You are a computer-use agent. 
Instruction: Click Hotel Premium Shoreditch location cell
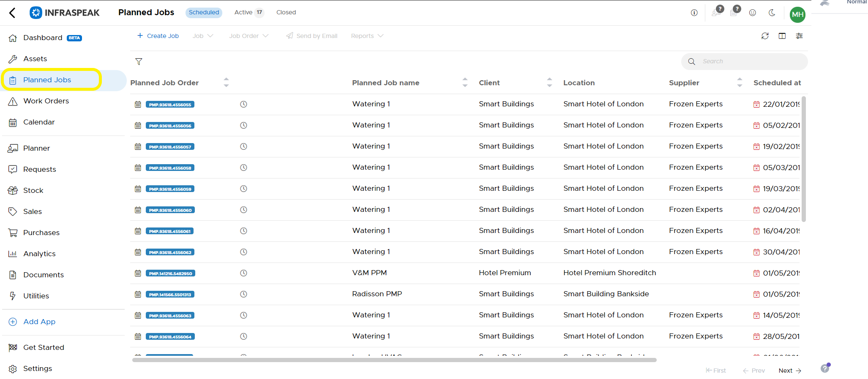point(609,273)
